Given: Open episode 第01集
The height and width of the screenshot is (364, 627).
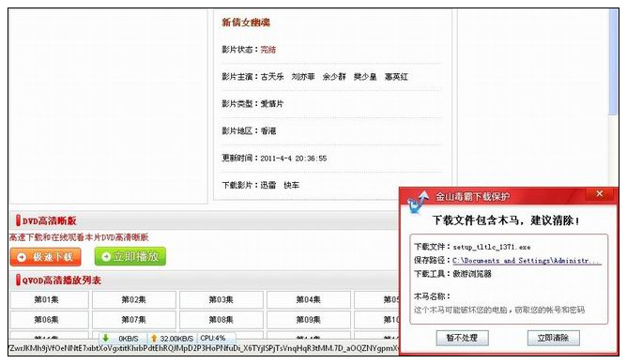Looking at the screenshot, I should pos(49,299).
